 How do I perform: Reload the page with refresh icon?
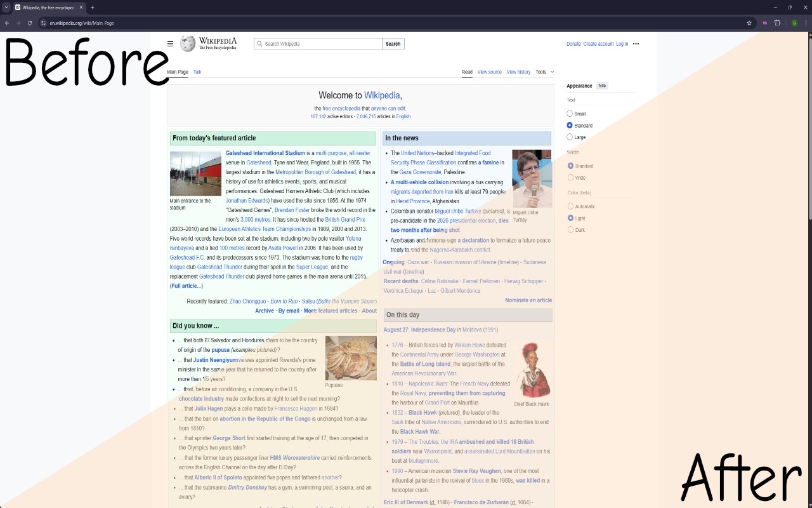29,23
